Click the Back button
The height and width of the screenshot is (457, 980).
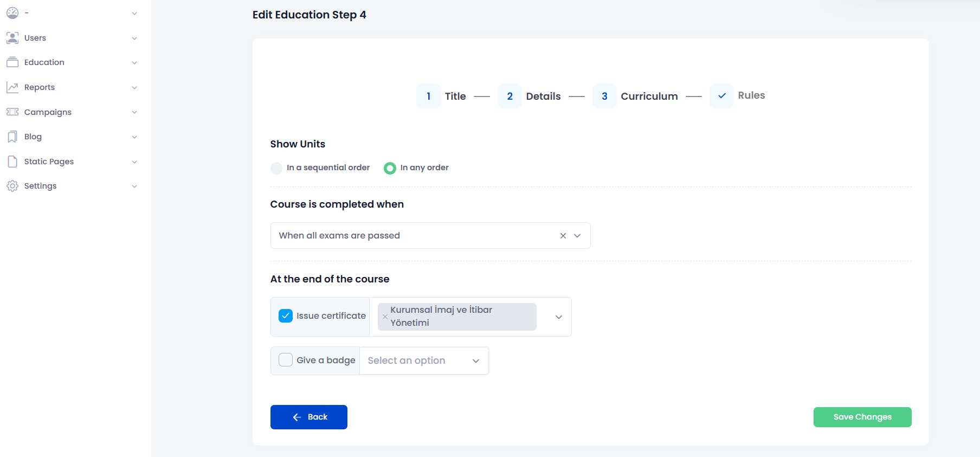point(309,417)
